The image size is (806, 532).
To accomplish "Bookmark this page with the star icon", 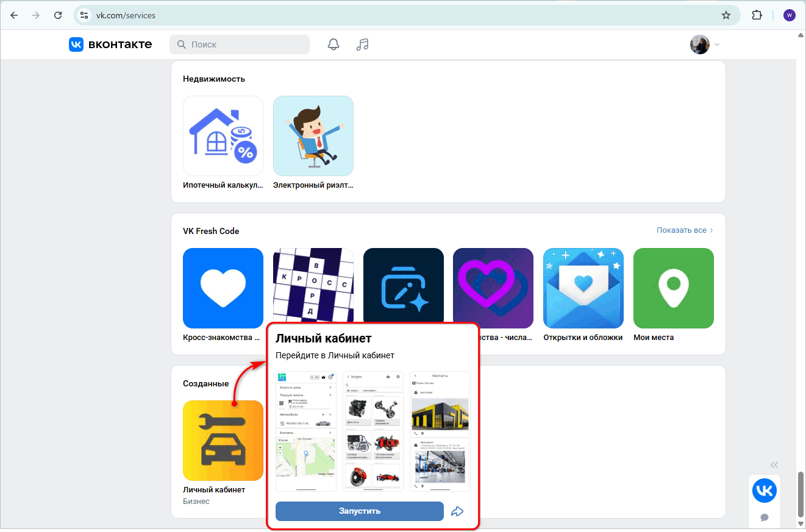I will point(726,15).
